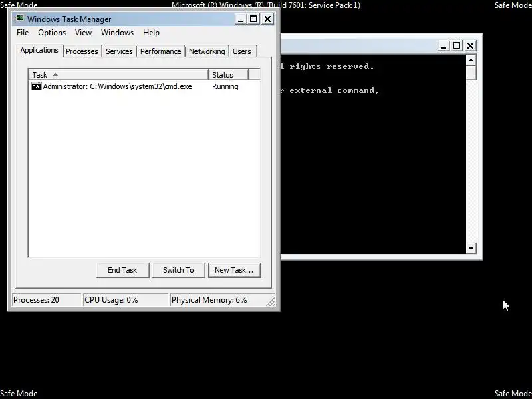Click the End Task button
The width and height of the screenshot is (532, 399).
[122, 270]
